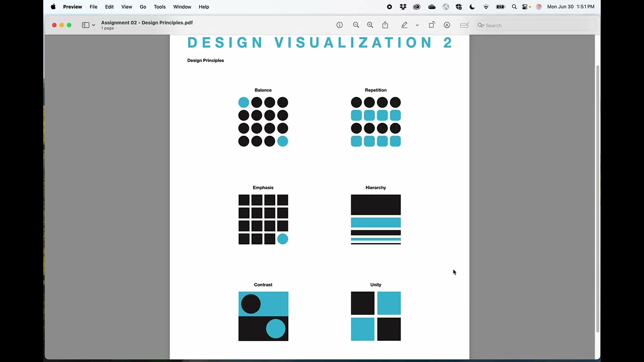Open the Form Filling toolbar icon
644x362 pixels.
tap(464, 25)
